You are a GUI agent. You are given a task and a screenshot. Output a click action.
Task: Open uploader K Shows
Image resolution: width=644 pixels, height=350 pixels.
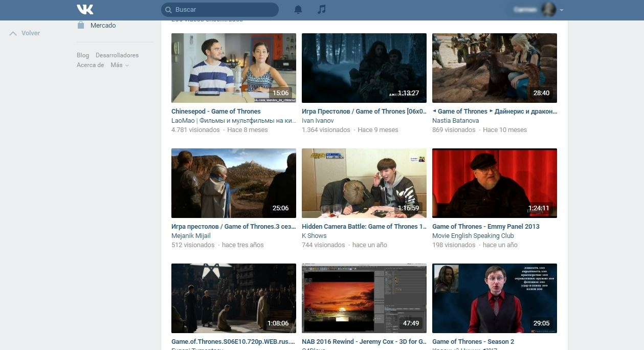coord(314,236)
